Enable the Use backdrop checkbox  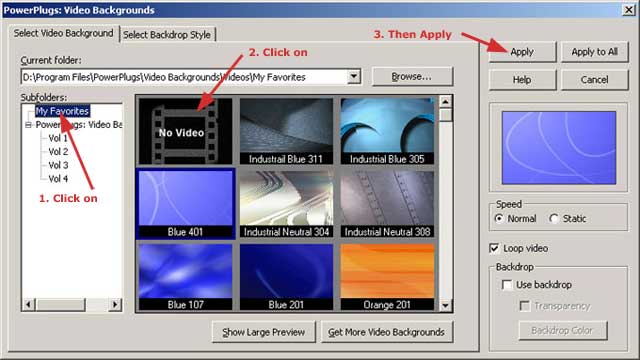pos(507,284)
